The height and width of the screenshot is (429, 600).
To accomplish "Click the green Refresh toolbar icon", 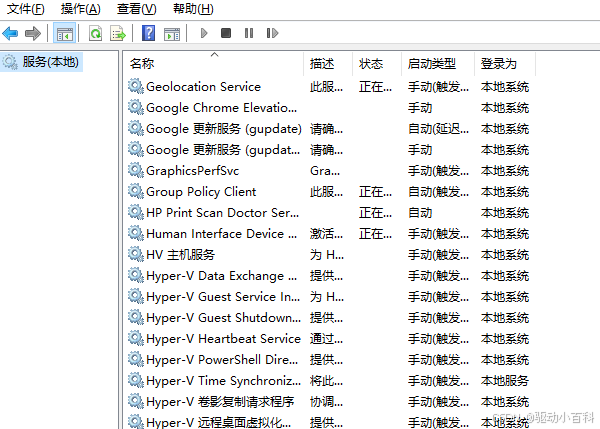I will coord(95,34).
